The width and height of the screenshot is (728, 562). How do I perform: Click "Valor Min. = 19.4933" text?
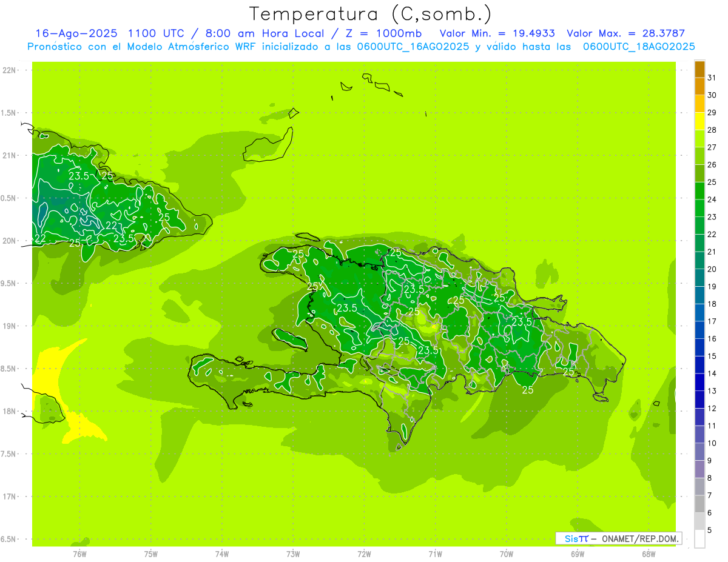[497, 33]
